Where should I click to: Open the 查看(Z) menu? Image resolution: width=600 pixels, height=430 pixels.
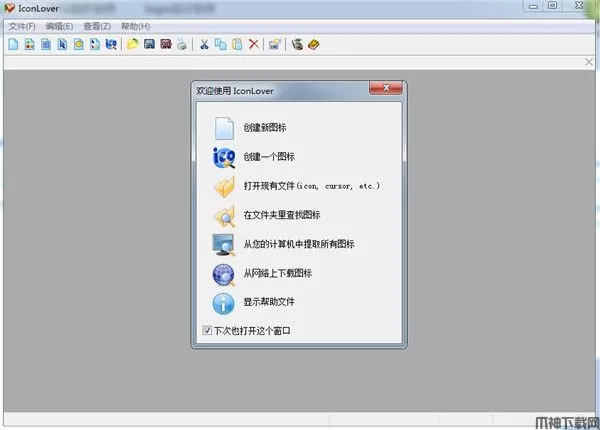pyautogui.click(x=97, y=25)
